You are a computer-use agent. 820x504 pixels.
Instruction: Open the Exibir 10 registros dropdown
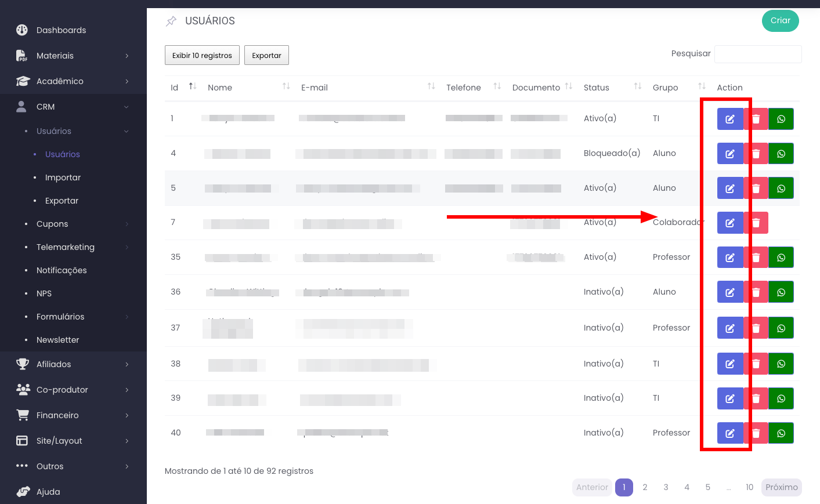[x=202, y=56]
